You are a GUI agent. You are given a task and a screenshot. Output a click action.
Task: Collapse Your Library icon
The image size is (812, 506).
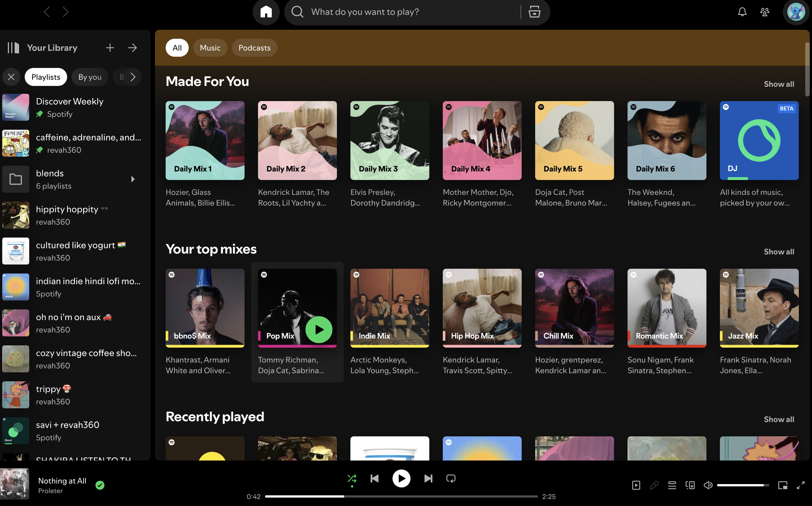point(13,48)
